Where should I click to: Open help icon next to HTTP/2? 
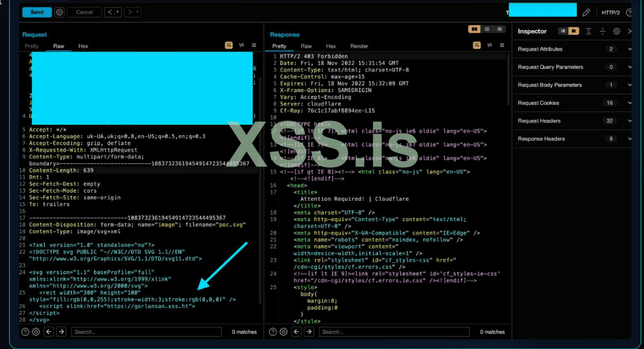(x=630, y=12)
